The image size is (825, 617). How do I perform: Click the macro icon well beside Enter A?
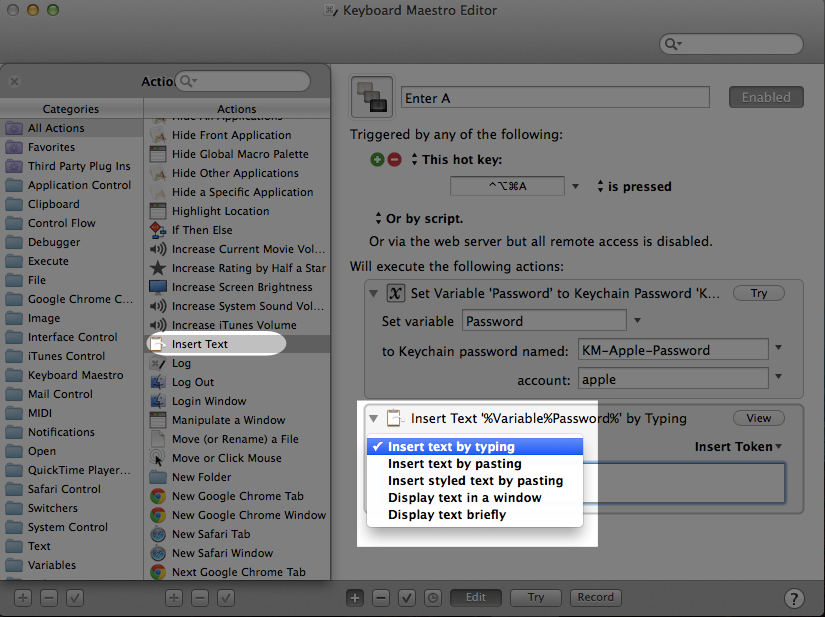tap(372, 97)
